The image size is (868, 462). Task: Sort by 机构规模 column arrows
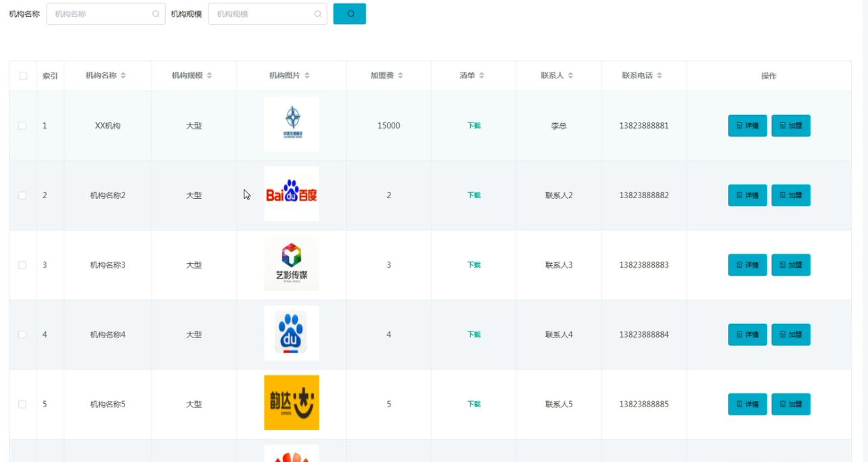[x=209, y=76]
